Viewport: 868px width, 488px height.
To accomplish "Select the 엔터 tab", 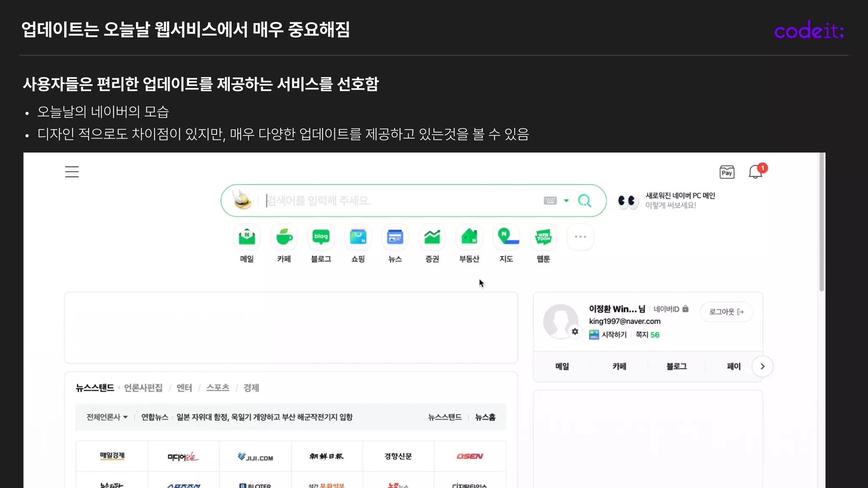I will 184,388.
